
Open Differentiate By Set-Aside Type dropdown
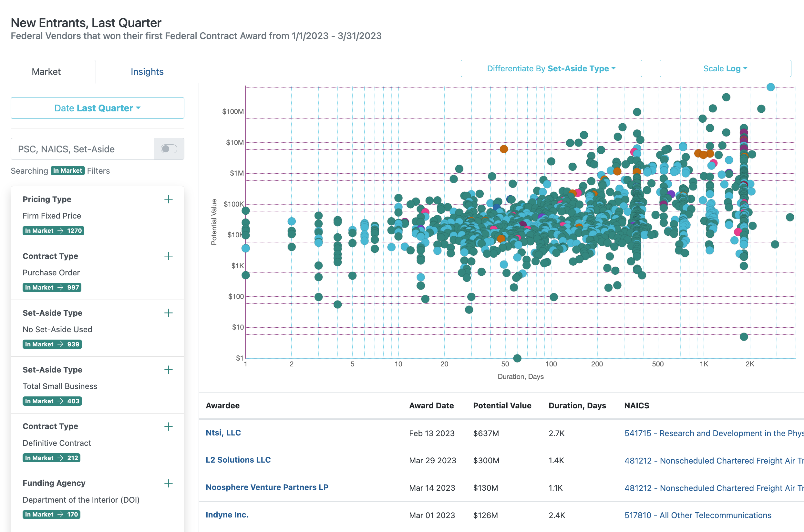(551, 68)
